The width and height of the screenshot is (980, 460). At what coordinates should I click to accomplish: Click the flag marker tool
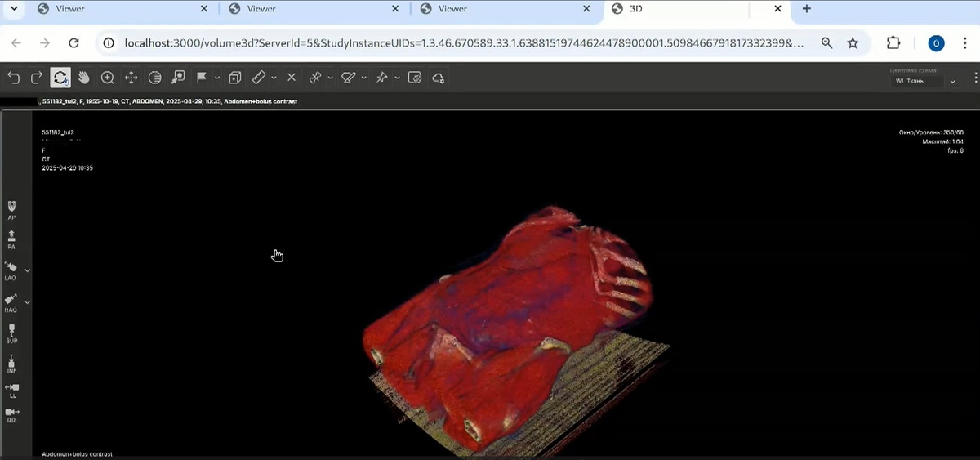pyautogui.click(x=202, y=78)
